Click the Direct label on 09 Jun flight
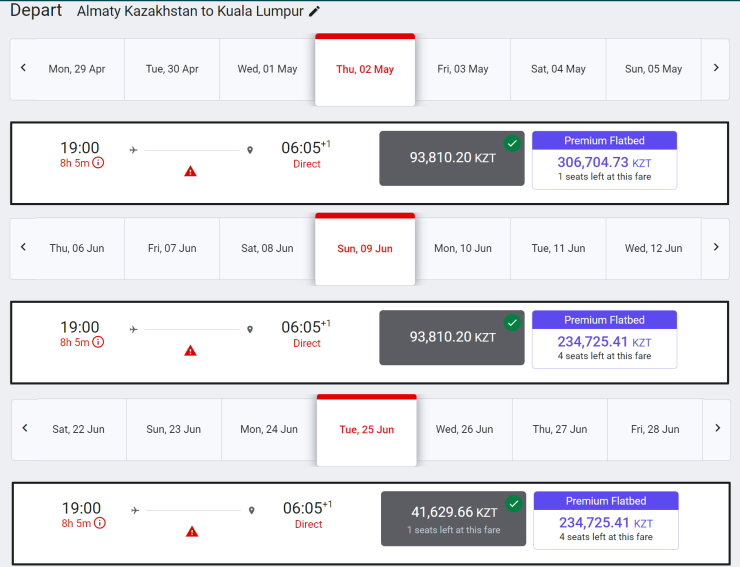 307,343
